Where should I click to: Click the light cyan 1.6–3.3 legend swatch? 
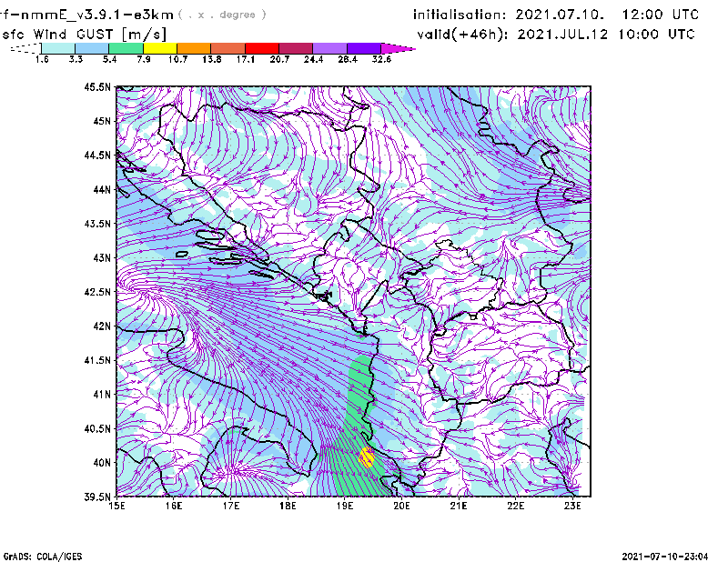tap(58, 48)
